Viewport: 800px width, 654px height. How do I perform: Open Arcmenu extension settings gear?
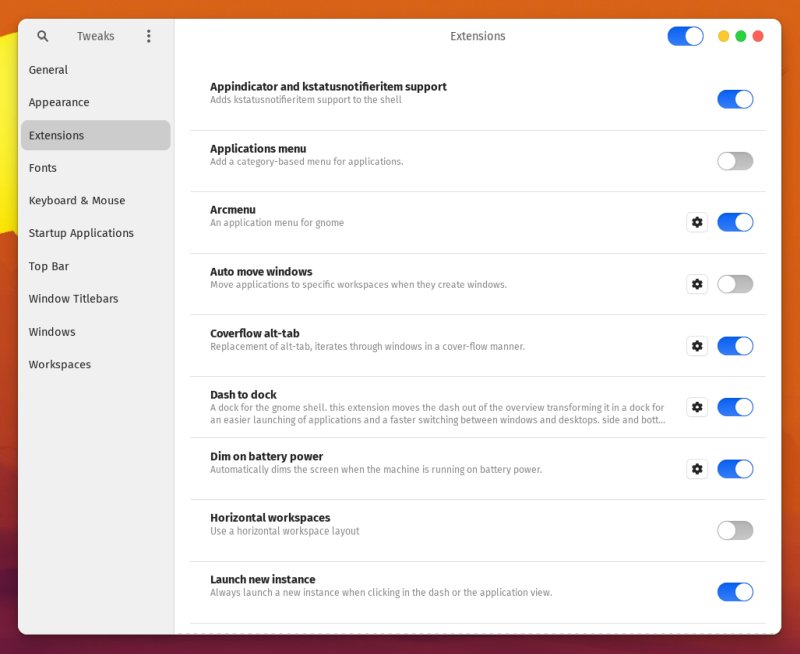coord(697,222)
